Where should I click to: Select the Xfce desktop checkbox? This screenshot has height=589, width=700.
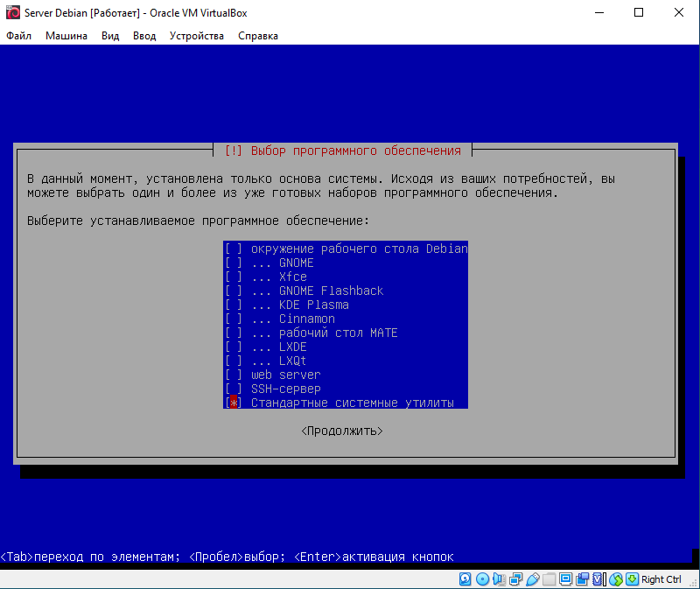[233, 277]
